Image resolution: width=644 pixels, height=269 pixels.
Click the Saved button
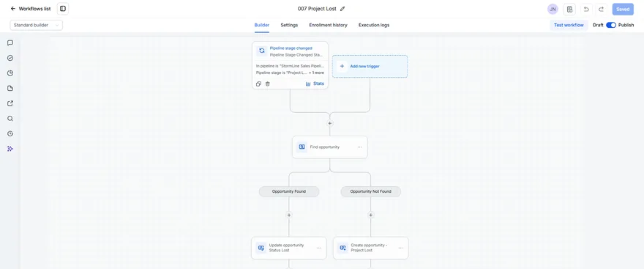[623, 9]
